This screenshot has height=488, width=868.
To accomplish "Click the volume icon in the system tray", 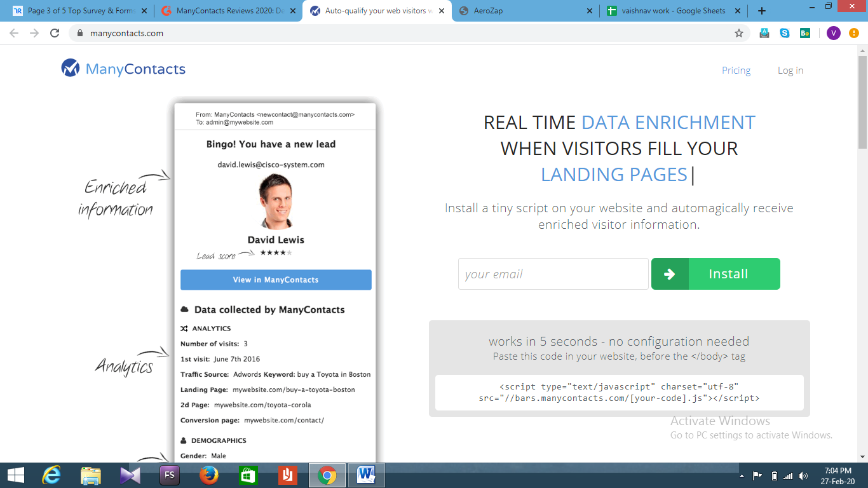I will 803,476.
